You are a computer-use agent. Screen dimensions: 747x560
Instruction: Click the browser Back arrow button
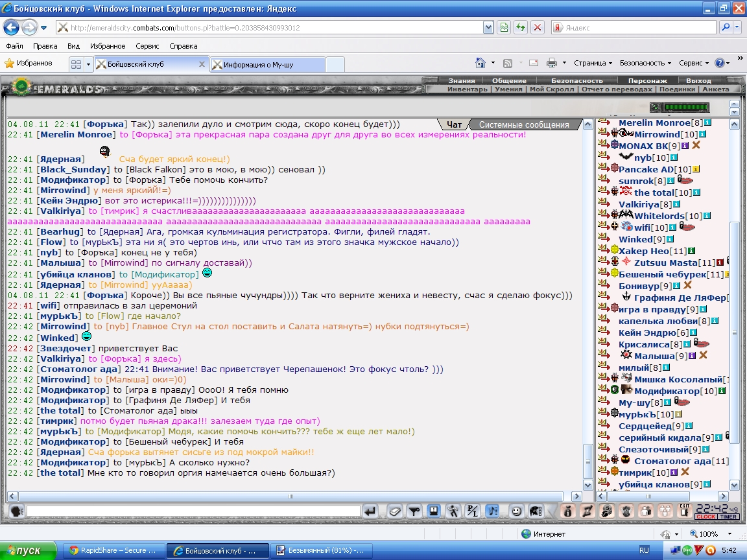coord(12,28)
